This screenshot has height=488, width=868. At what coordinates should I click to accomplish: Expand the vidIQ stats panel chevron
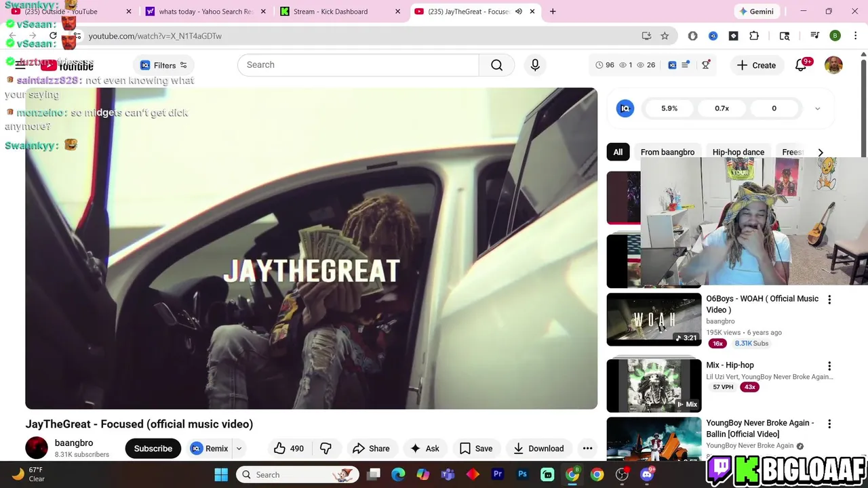817,108
